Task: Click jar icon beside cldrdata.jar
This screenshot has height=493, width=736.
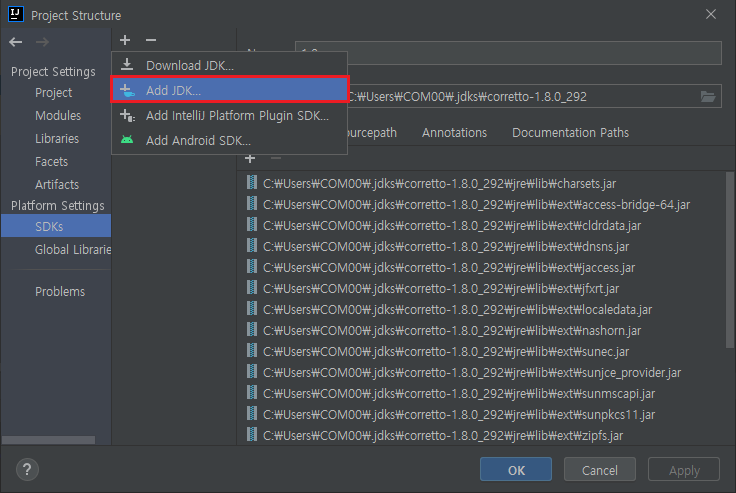Action: 252,225
